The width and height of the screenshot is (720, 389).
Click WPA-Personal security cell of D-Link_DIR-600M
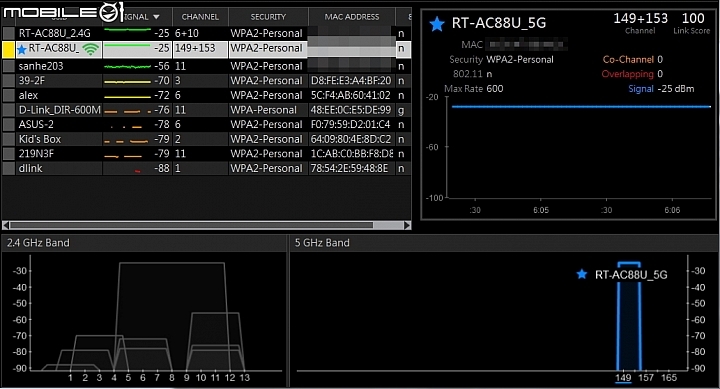[263, 110]
